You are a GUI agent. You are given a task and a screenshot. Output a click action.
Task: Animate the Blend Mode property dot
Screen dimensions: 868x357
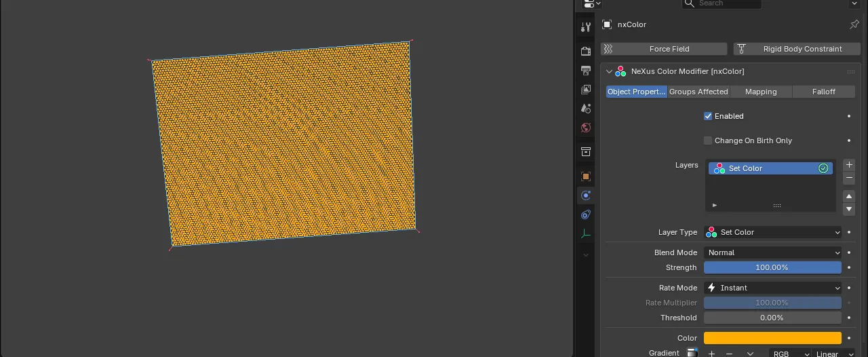[x=849, y=252]
